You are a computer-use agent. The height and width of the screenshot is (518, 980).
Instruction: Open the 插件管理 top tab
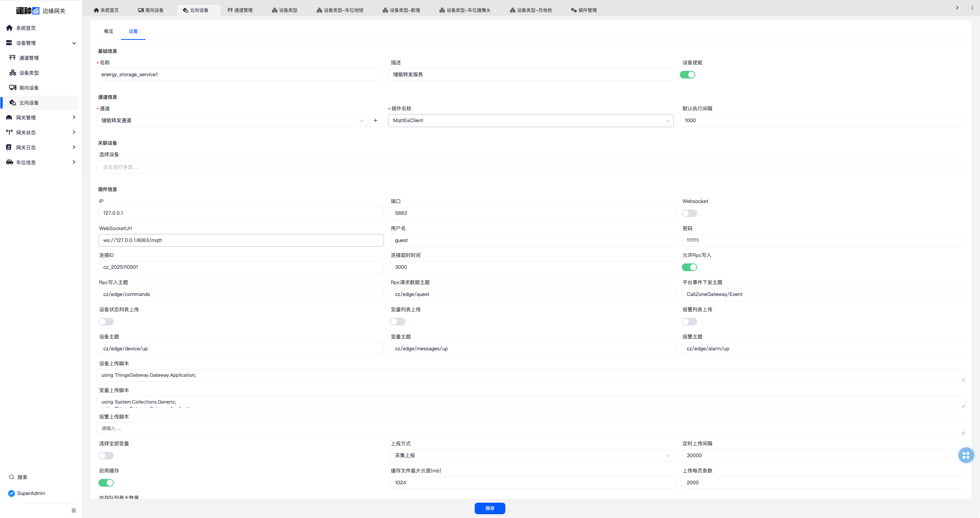[584, 10]
